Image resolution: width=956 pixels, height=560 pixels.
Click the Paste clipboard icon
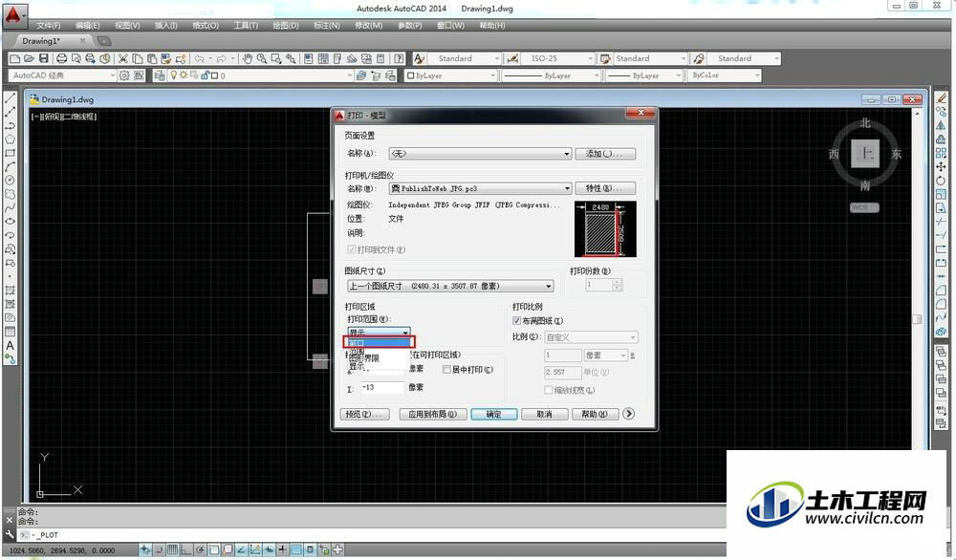coord(152,58)
